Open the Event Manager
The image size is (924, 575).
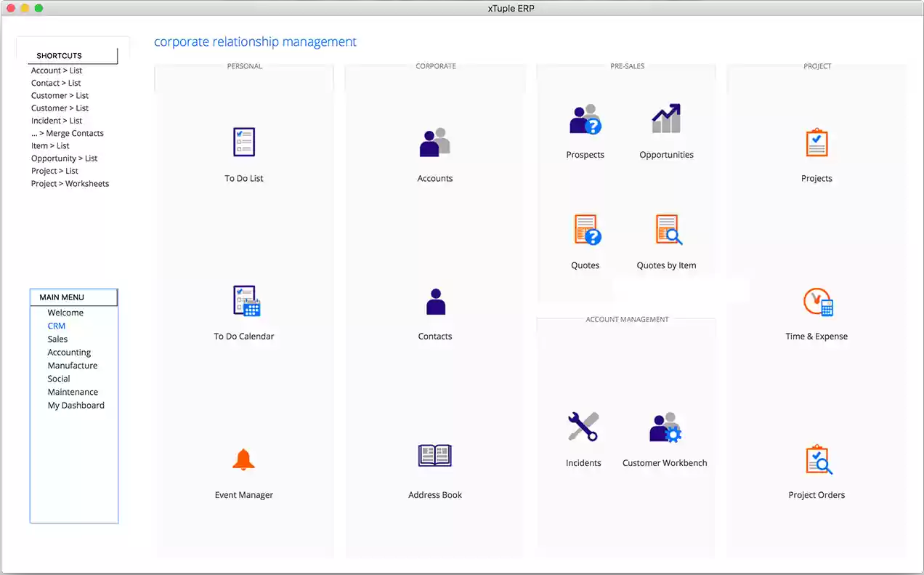click(243, 459)
